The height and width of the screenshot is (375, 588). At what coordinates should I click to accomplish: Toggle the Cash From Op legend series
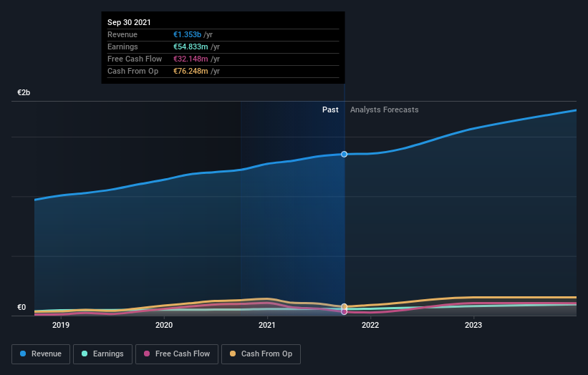tap(261, 354)
